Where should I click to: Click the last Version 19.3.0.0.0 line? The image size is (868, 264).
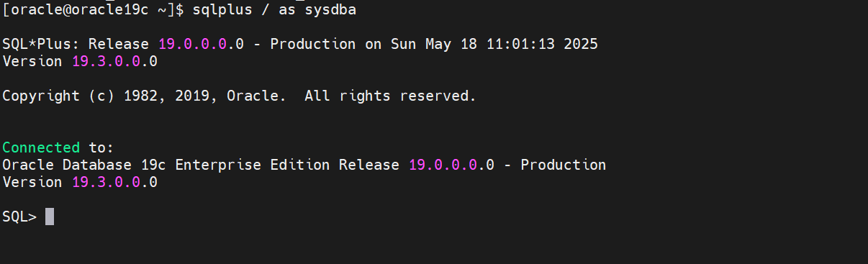80,182
